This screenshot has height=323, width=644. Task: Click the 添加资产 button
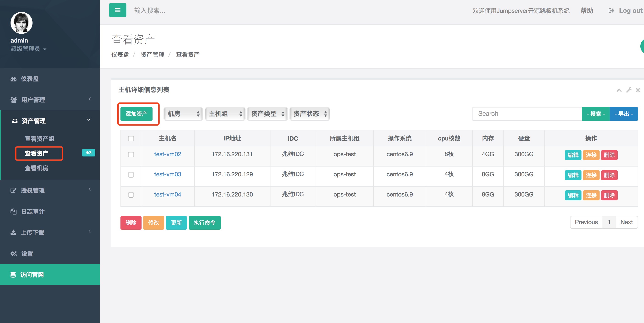tap(136, 114)
